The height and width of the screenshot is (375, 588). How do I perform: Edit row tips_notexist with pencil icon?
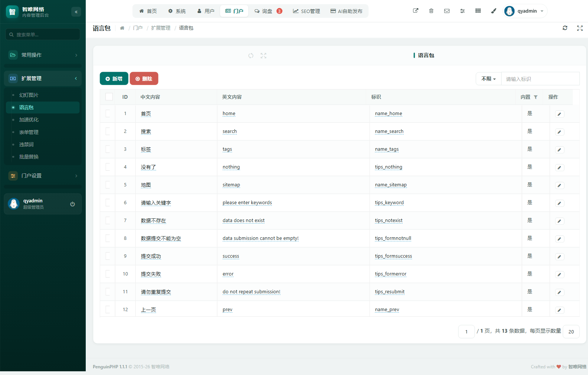tap(560, 221)
